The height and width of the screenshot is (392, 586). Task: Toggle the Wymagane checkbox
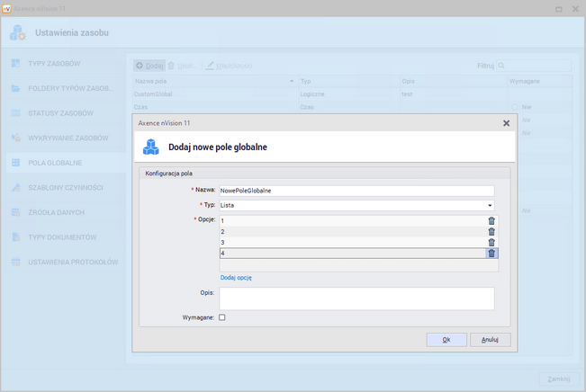[x=222, y=316]
